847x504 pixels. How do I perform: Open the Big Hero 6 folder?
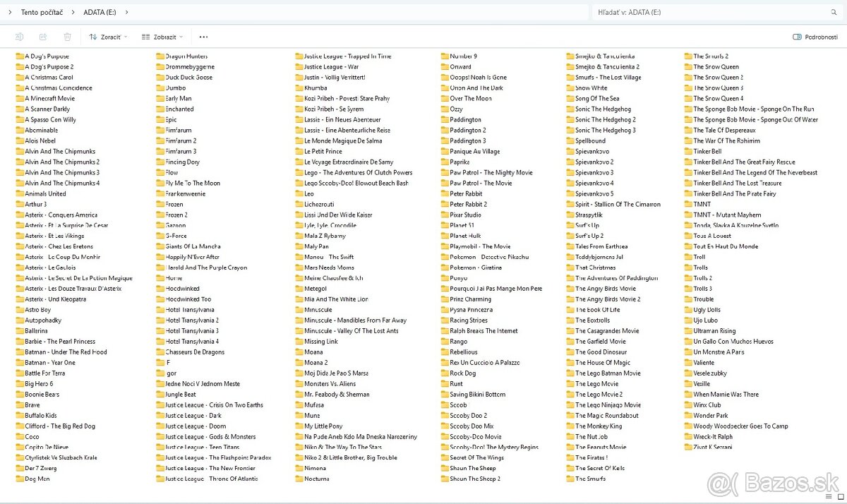(x=39, y=384)
